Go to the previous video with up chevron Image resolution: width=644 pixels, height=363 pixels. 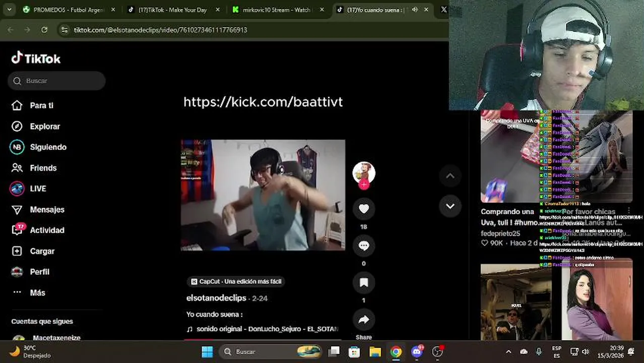[x=450, y=176]
